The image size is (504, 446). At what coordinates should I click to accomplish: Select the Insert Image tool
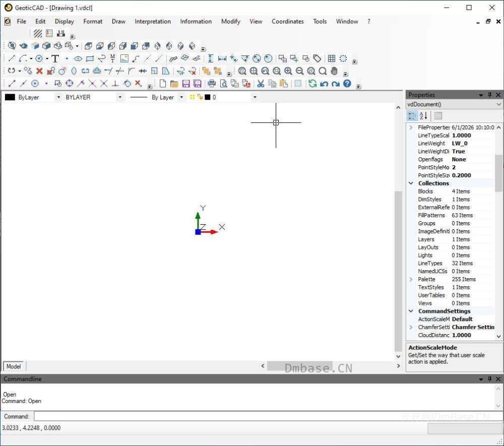pos(124,58)
